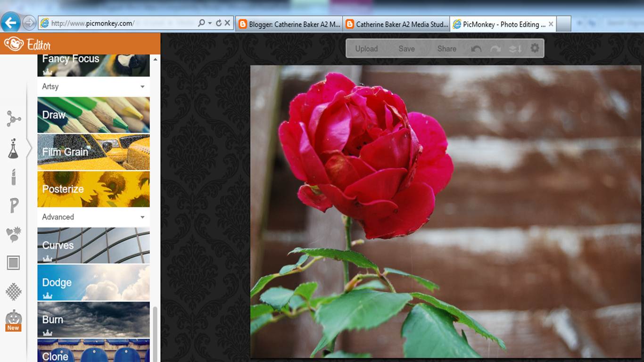The width and height of the screenshot is (644, 362).
Task: Click the 'Artsy' section label
Action: [50, 87]
